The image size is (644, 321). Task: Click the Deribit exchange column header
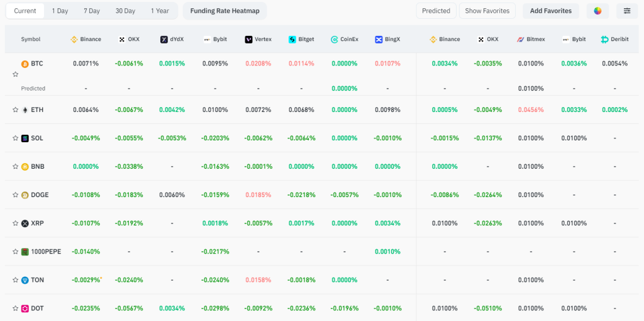[614, 39]
